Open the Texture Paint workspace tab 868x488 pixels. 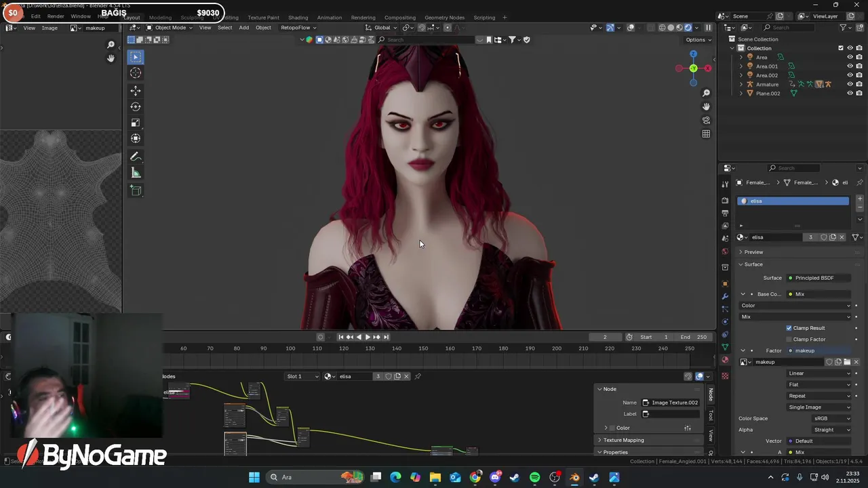[263, 18]
